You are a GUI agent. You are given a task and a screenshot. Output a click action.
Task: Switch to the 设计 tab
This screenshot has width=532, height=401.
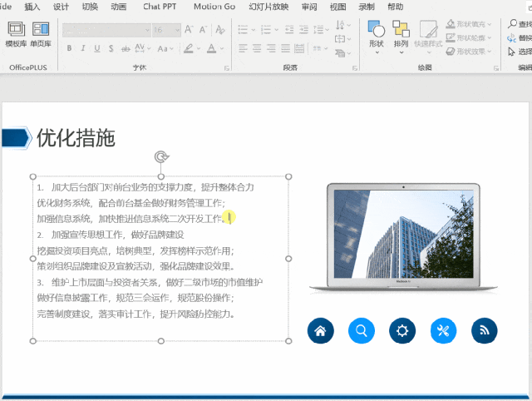(x=61, y=7)
